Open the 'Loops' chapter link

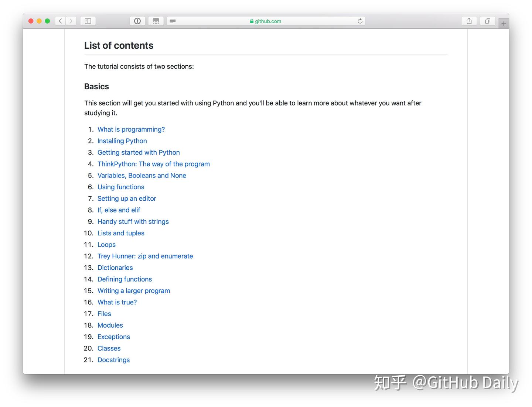(x=106, y=244)
